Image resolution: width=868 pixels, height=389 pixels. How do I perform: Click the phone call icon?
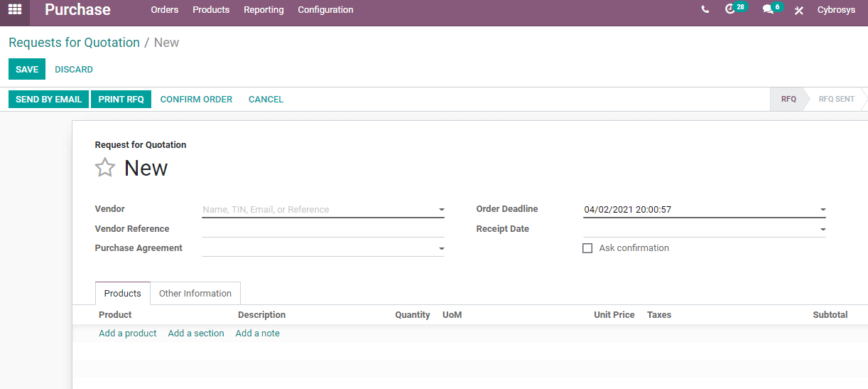(705, 10)
